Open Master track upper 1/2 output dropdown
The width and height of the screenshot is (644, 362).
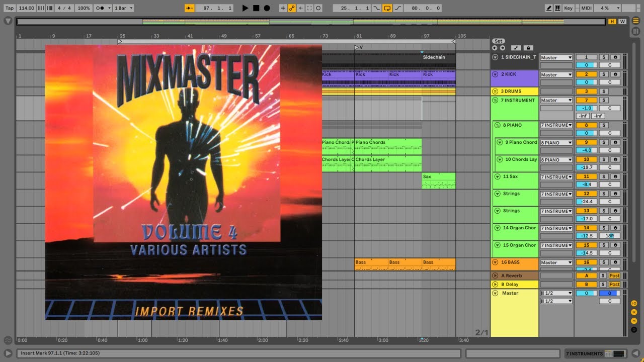click(556, 293)
